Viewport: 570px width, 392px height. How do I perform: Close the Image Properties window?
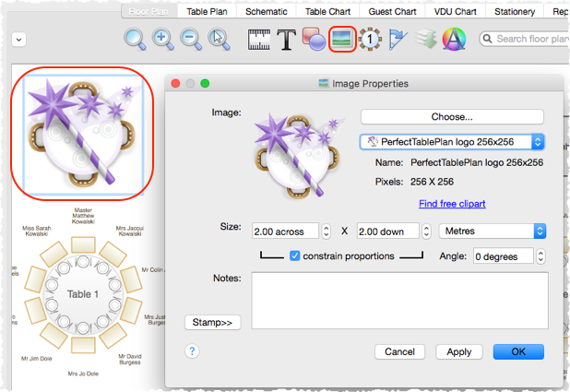coord(175,83)
